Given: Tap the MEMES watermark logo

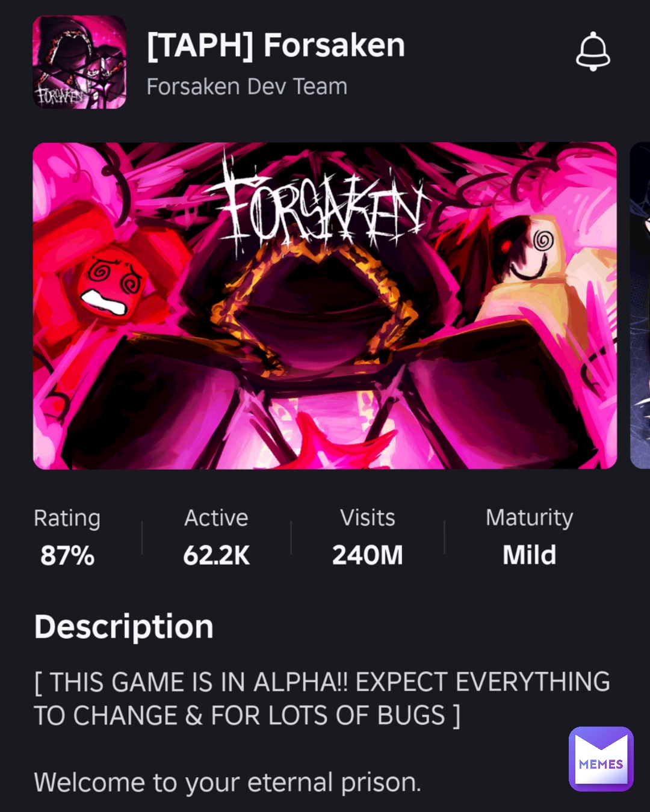Looking at the screenshot, I should [601, 758].
